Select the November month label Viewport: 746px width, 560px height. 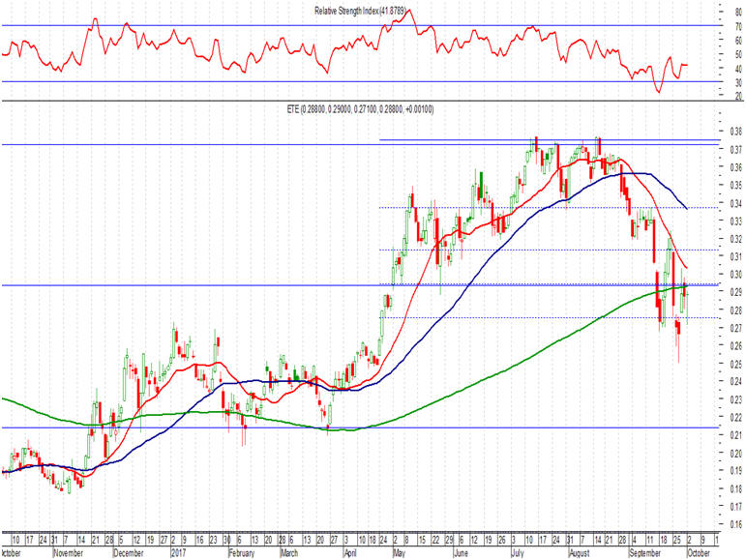pyautogui.click(x=69, y=553)
